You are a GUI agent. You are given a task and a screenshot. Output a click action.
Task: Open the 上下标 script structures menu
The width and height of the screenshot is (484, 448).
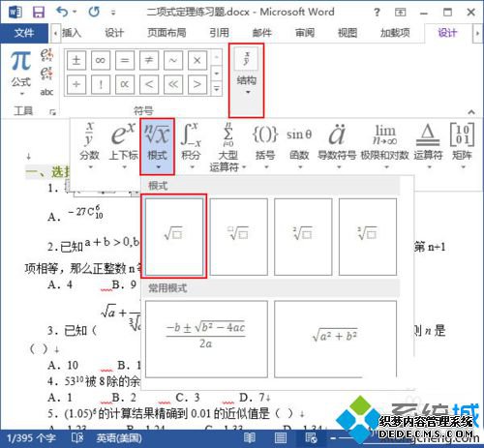124,146
